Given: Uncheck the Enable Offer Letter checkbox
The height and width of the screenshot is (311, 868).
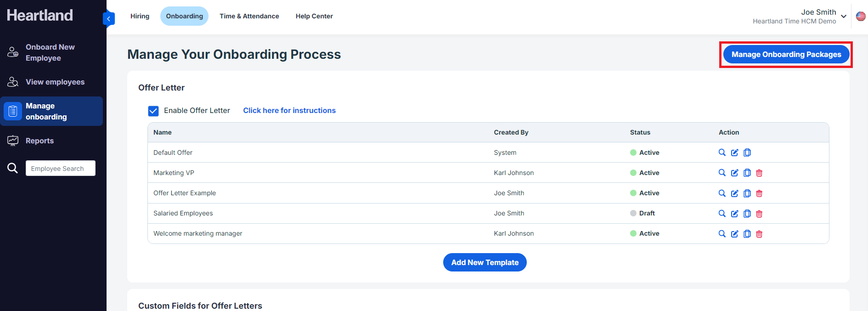Looking at the screenshot, I should click(153, 111).
